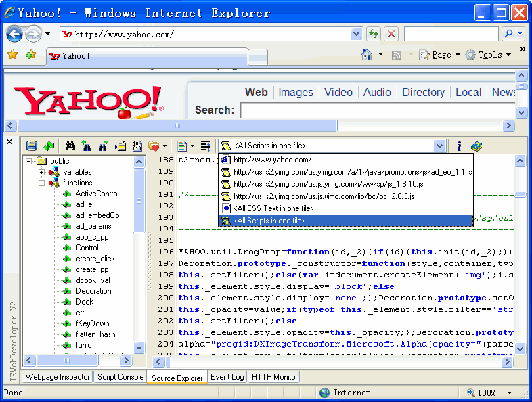Click the help book icon
The image size is (532, 402).
point(476,146)
